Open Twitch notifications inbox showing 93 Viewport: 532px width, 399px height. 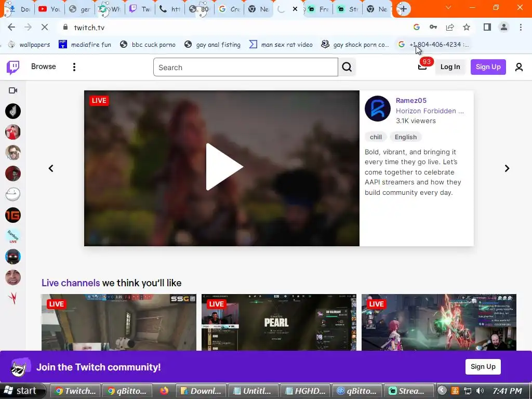[x=422, y=66]
